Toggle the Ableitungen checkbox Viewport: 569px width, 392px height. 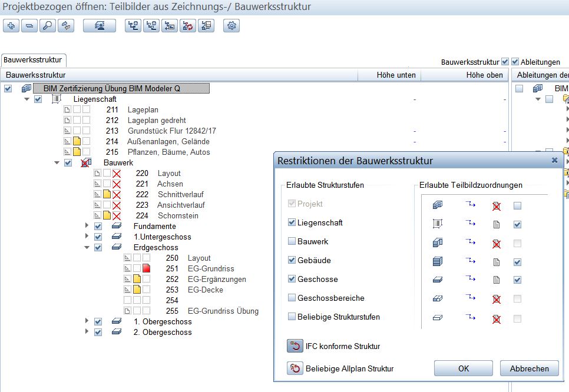pos(515,62)
